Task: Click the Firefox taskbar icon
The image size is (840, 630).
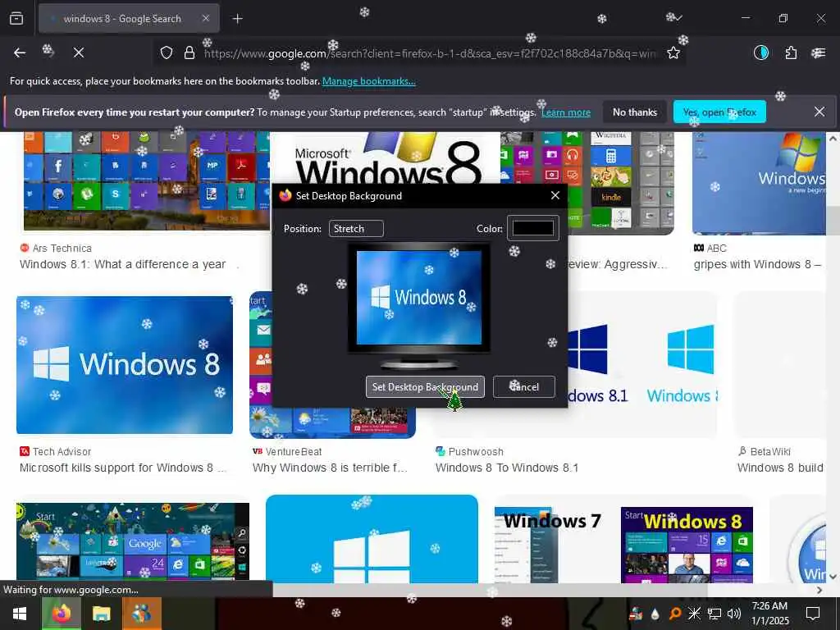Action: click(61, 614)
